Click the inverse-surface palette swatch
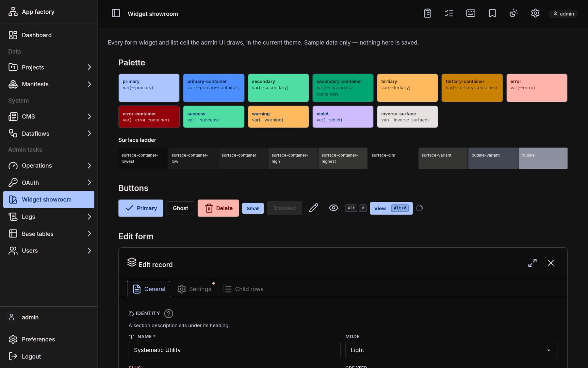This screenshot has height=368, width=588. click(407, 117)
